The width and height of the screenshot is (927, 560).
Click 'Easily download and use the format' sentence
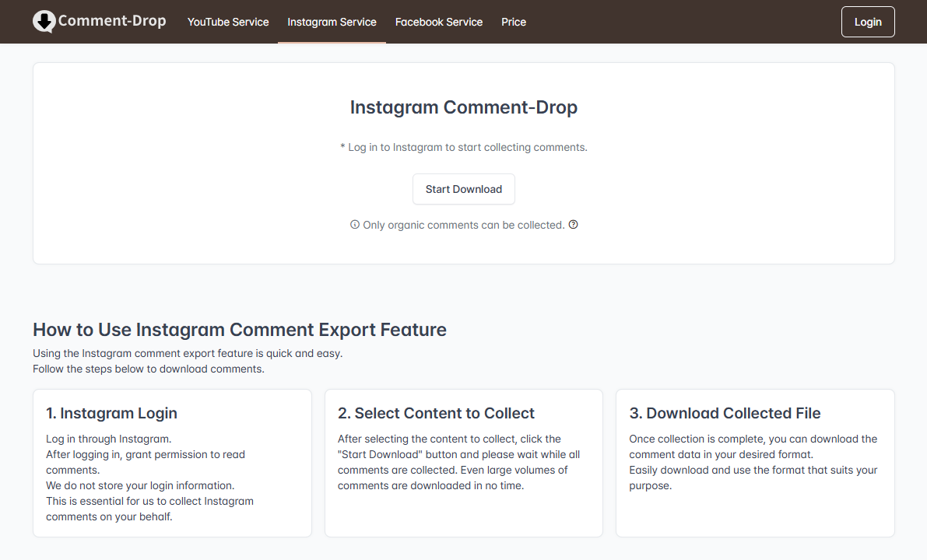tap(753, 478)
